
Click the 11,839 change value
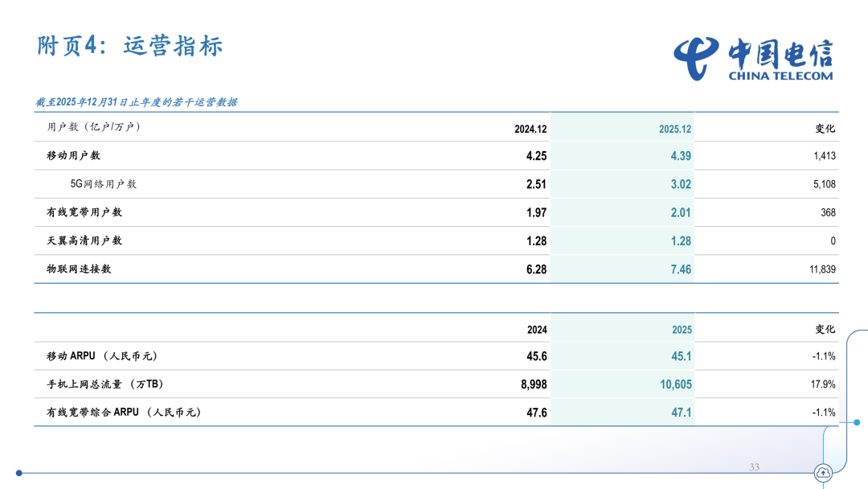(822, 269)
